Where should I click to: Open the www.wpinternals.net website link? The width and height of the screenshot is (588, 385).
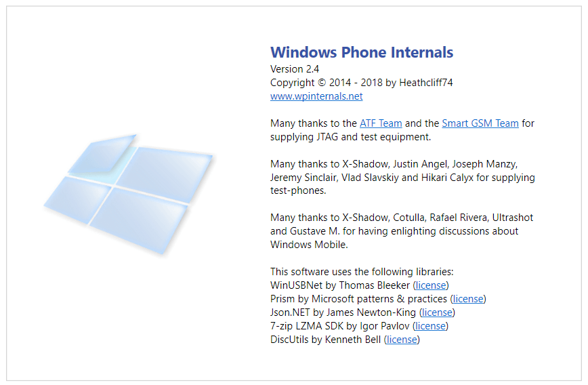(316, 96)
